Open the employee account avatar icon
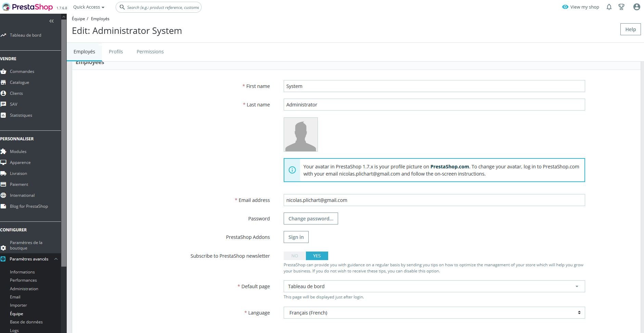Image resolution: width=644 pixels, height=333 pixels. (x=636, y=7)
